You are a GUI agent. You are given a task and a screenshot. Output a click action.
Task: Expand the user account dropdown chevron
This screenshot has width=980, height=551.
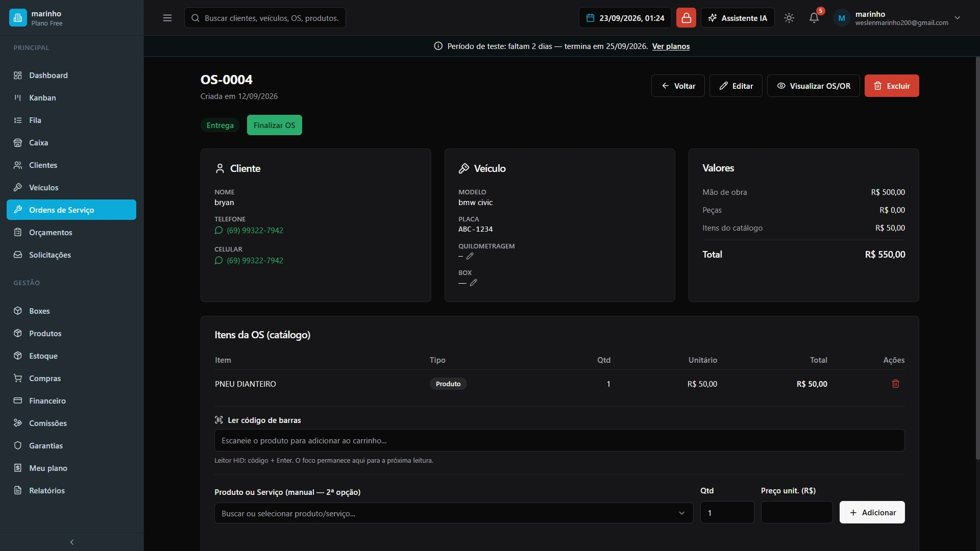click(x=958, y=18)
